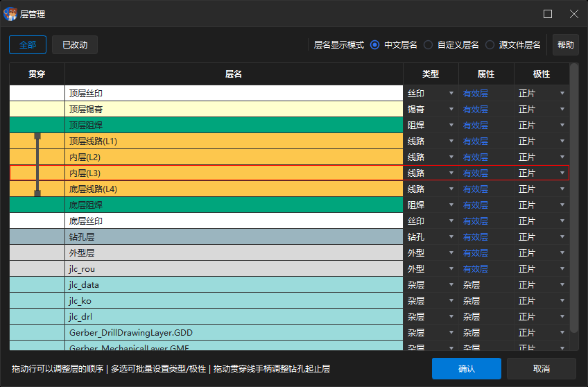Select the 源文件层名 radio button
Image resolution: width=588 pixels, height=387 pixels.
490,45
